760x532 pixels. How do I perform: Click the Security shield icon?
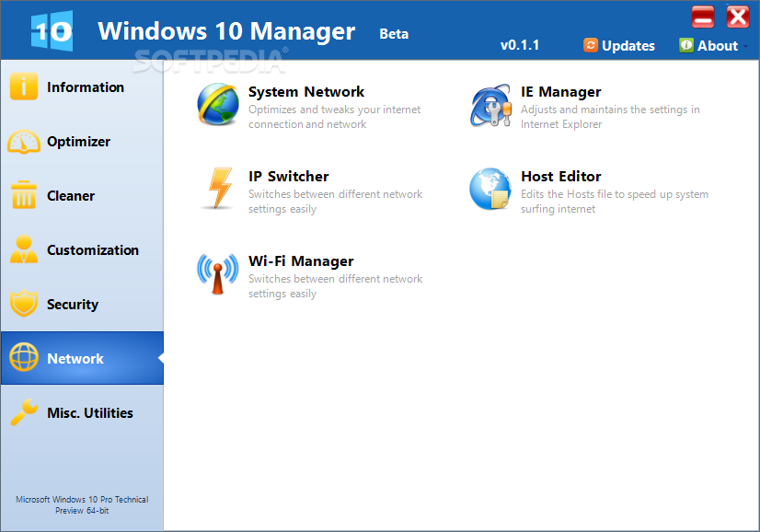(24, 303)
